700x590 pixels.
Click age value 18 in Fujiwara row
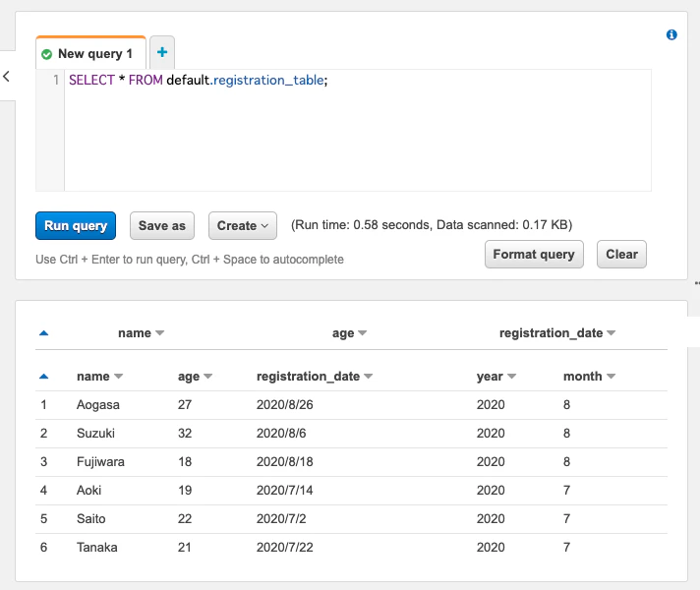click(185, 462)
